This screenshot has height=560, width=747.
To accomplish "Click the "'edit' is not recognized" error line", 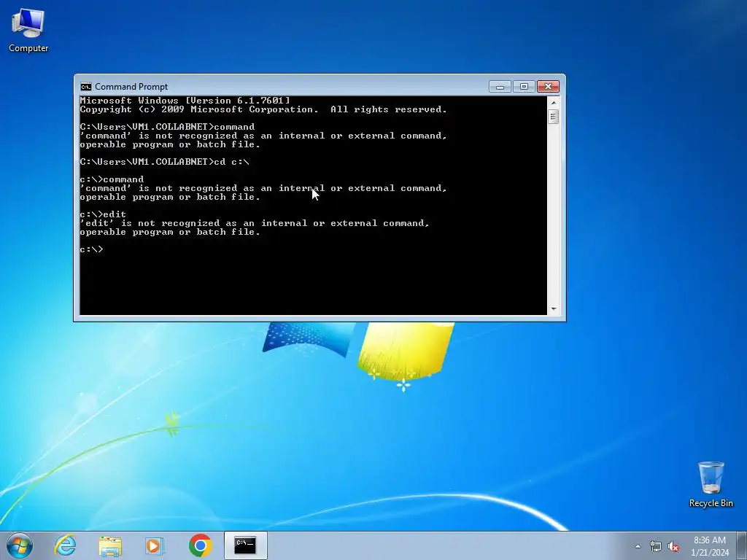I will coord(255,223).
